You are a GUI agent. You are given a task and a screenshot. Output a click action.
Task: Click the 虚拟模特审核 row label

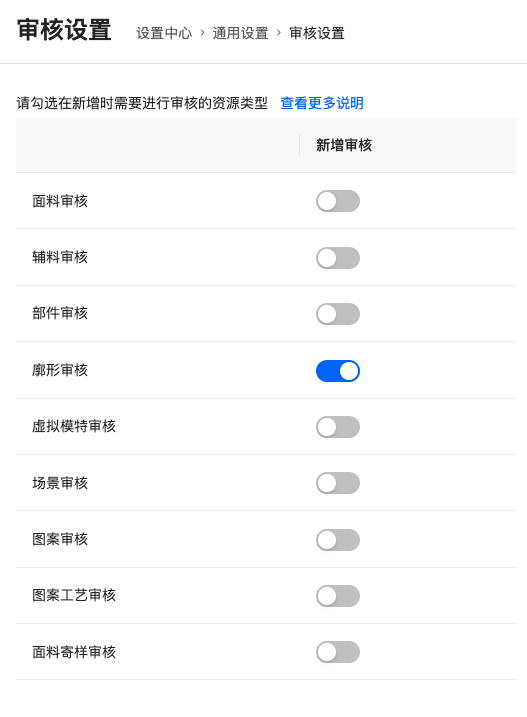tap(74, 426)
